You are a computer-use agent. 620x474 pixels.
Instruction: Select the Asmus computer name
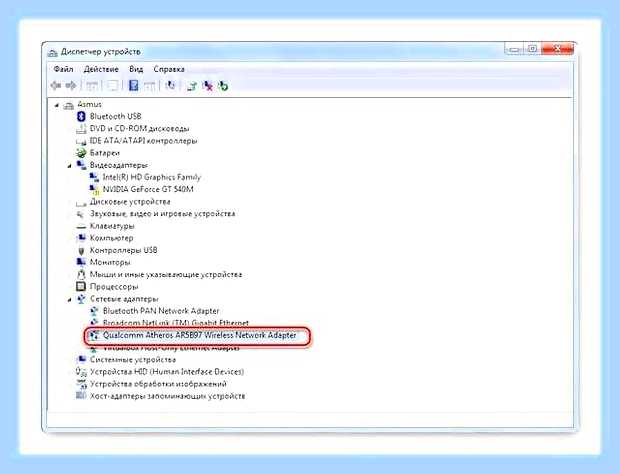pos(89,104)
